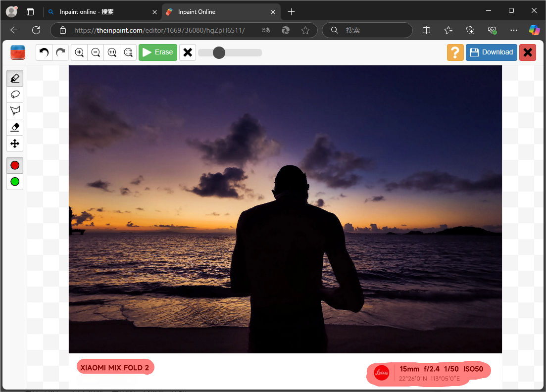The image size is (546, 392).
Task: Choose the green donor marker color
Action: pyautogui.click(x=15, y=182)
